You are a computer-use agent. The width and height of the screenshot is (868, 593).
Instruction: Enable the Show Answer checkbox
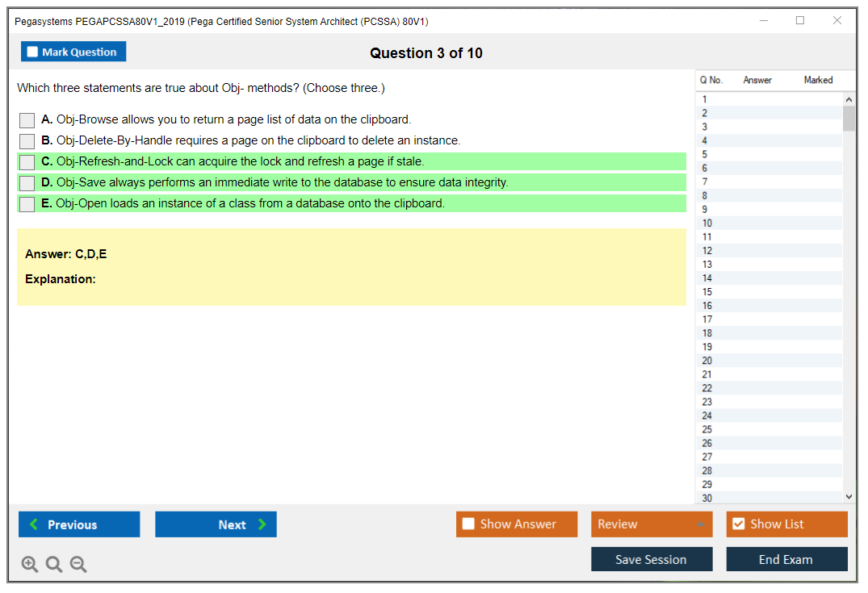pyautogui.click(x=468, y=524)
